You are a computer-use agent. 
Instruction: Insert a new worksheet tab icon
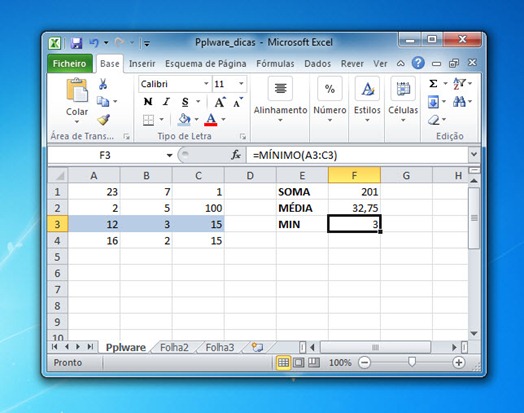[x=257, y=348]
